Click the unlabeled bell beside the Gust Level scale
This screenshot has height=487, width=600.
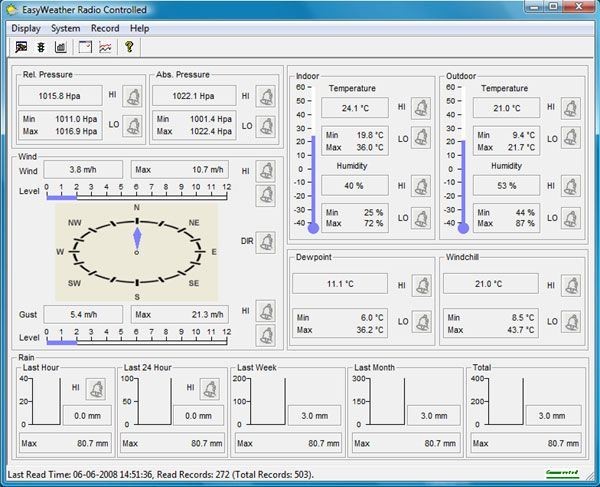[x=266, y=336]
